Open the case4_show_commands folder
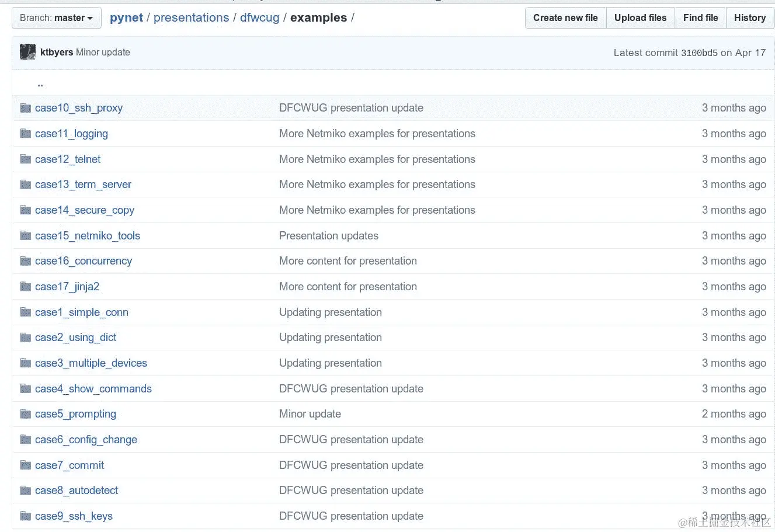The height and width of the screenshot is (532, 775). [x=93, y=389]
